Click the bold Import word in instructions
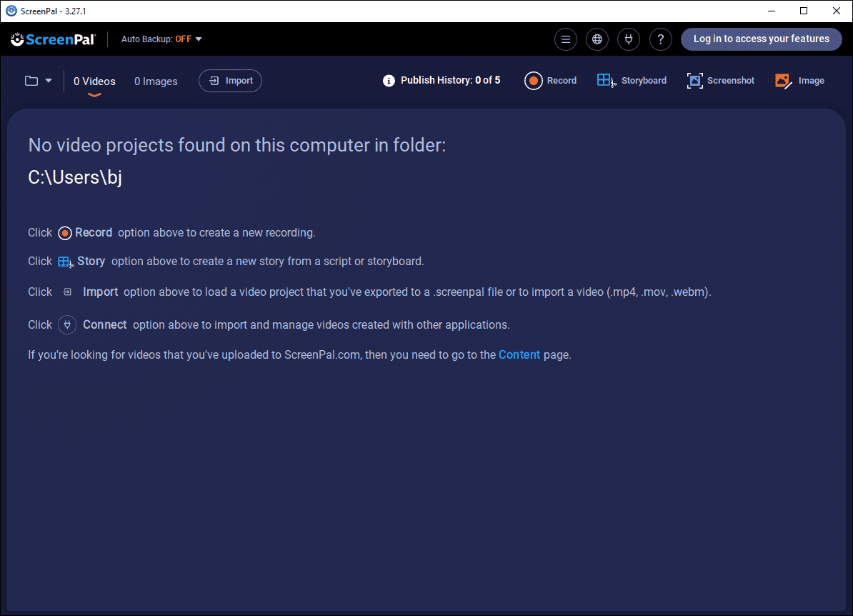853x616 pixels. pos(101,292)
